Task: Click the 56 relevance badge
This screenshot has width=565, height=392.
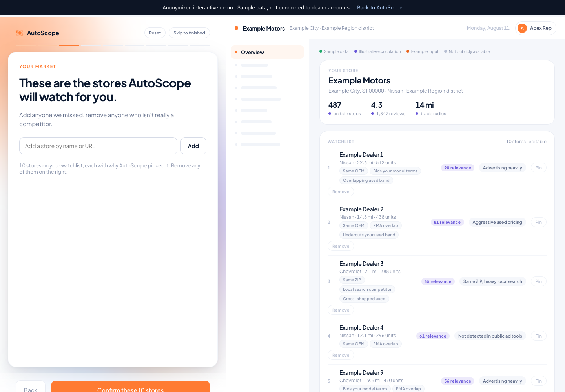Action: coord(457,381)
